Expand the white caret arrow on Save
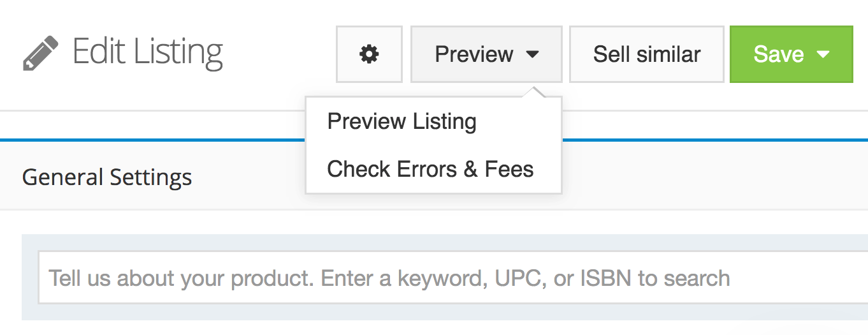Screen dimensions: 868x335 [823, 54]
